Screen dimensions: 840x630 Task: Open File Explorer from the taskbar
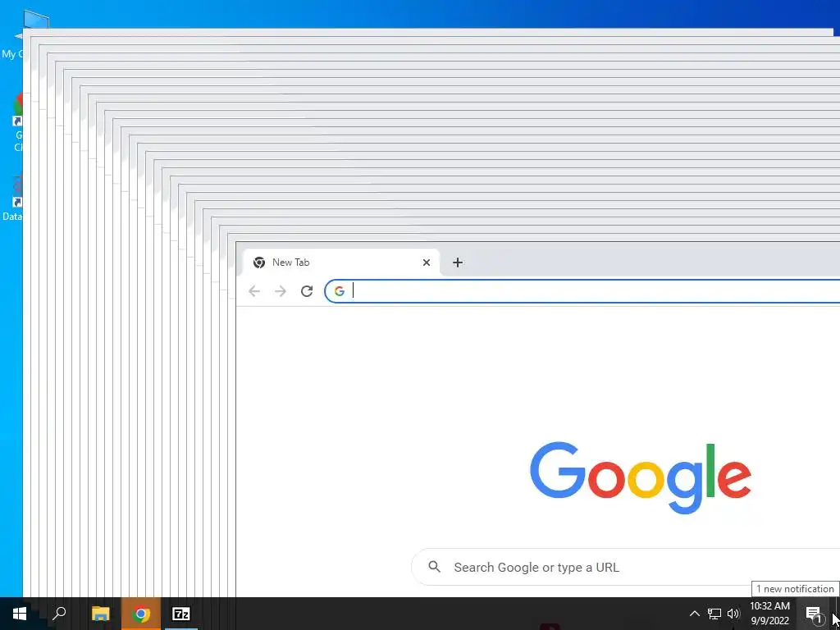100,614
